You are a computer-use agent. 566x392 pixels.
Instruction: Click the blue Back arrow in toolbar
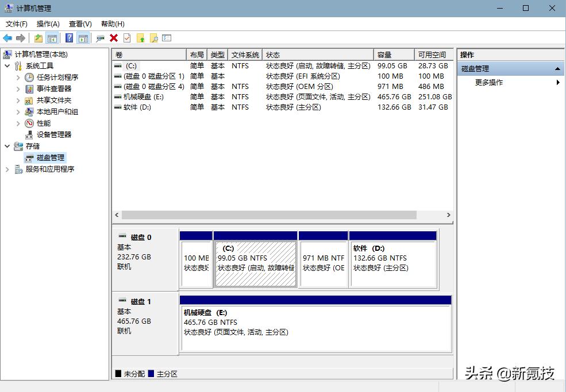click(x=7, y=38)
